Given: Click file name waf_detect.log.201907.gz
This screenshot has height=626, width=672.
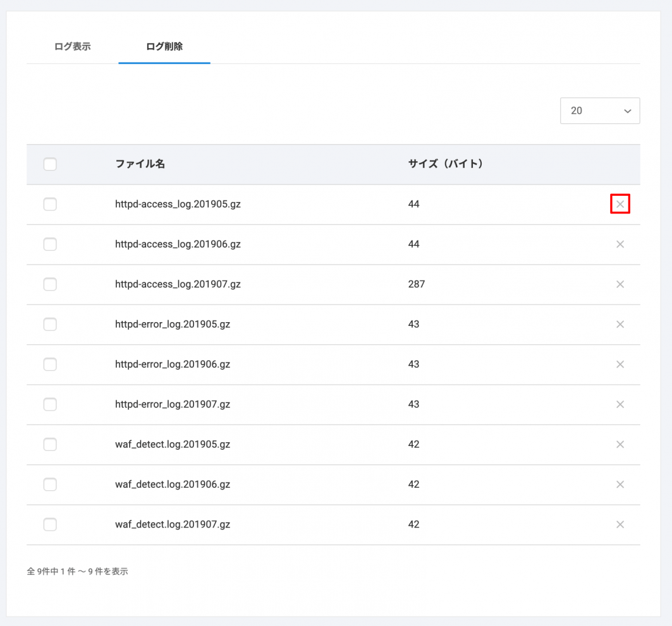Looking at the screenshot, I should coord(172,524).
